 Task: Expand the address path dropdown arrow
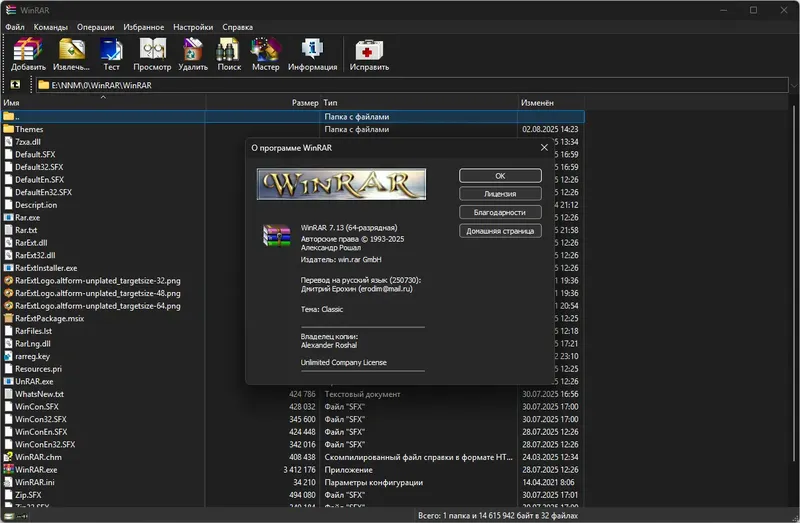click(793, 85)
